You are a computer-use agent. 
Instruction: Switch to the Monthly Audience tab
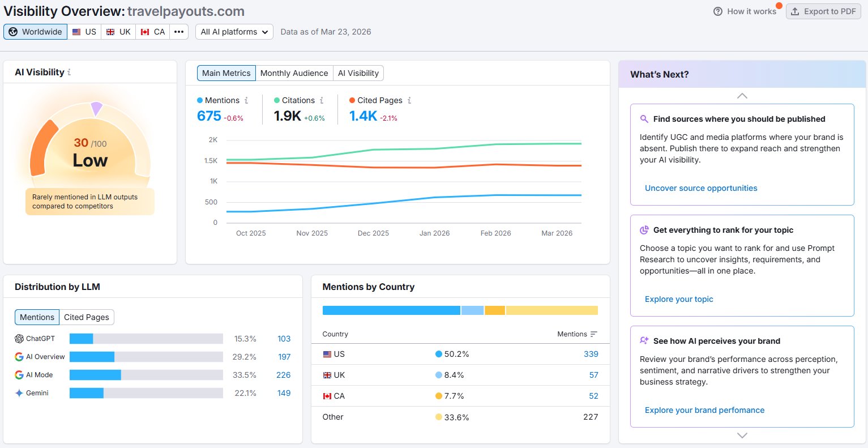click(x=294, y=73)
